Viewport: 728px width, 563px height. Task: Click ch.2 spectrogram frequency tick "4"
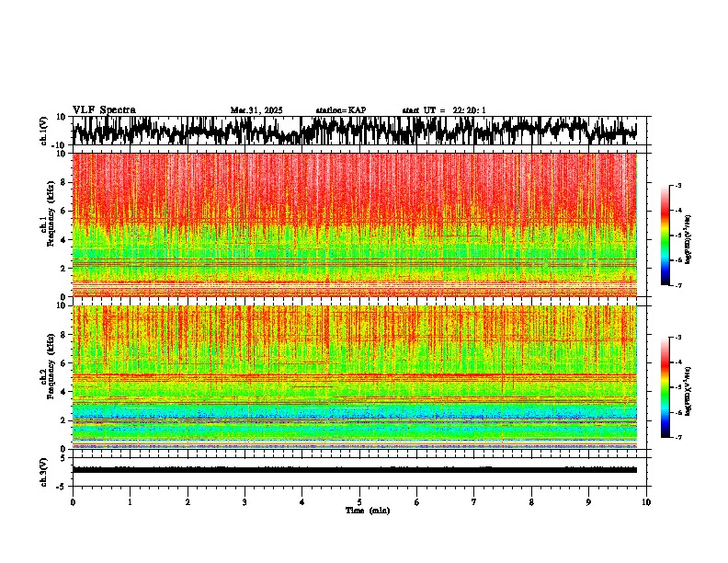(64, 392)
